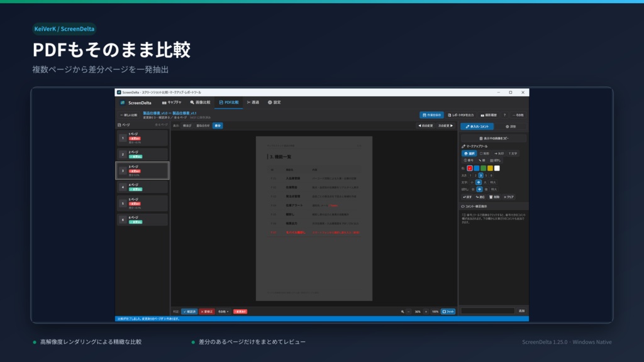This screenshot has width=644, height=362.
Task: Switch to the 書入れ・コメント panel tab
Action: (x=477, y=126)
